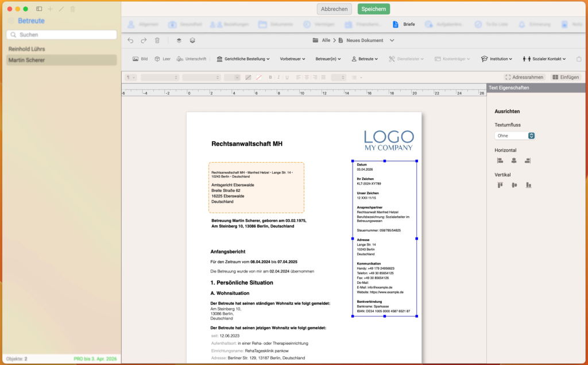The width and height of the screenshot is (588, 365).
Task: Insert an image with the Bild tool
Action: pos(140,59)
